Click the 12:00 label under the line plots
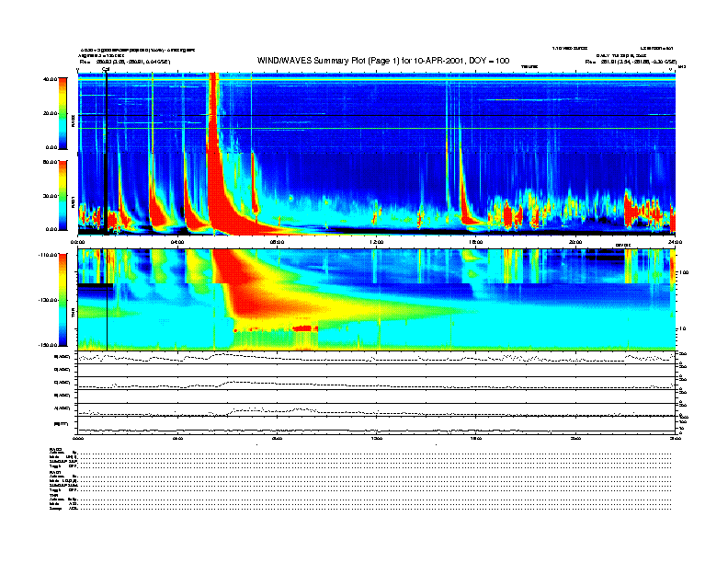Image resolution: width=728 pixels, height=563 pixels. (377, 438)
